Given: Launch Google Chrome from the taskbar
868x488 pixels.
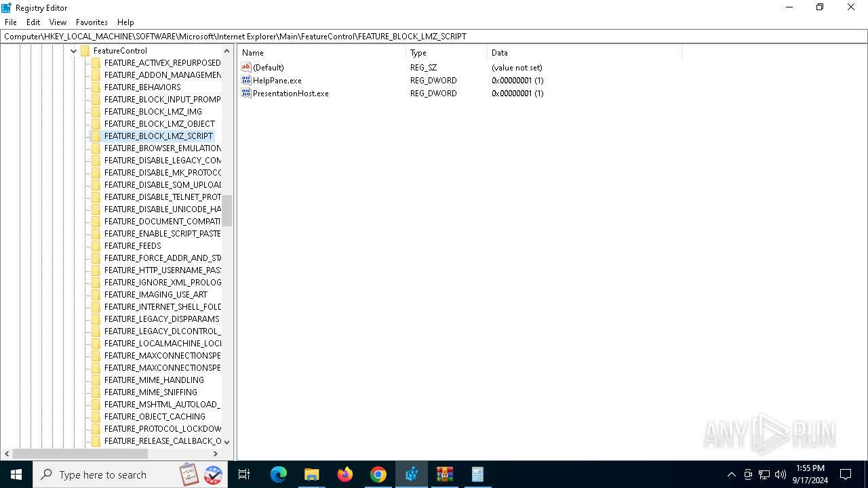Looking at the screenshot, I should [378, 474].
